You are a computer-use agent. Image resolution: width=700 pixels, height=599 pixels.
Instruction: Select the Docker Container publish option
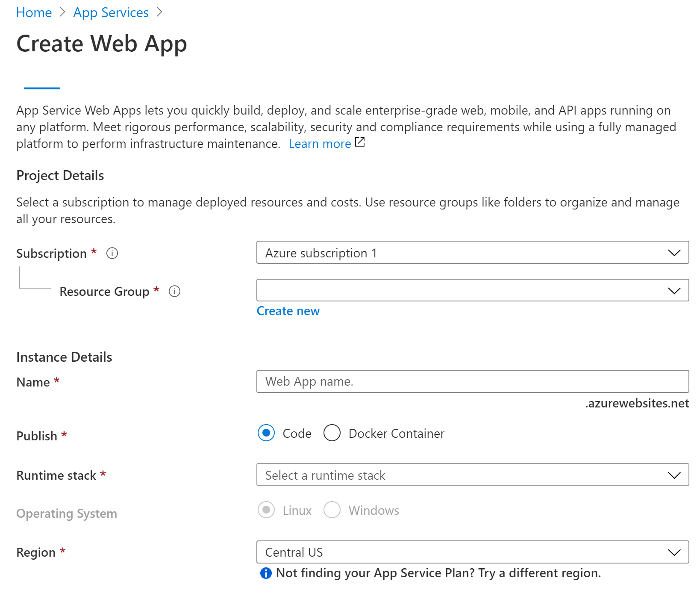pos(332,433)
